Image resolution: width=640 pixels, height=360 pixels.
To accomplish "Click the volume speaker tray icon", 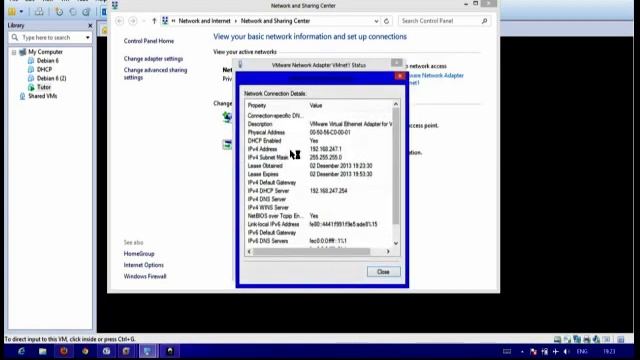I will click(x=566, y=352).
